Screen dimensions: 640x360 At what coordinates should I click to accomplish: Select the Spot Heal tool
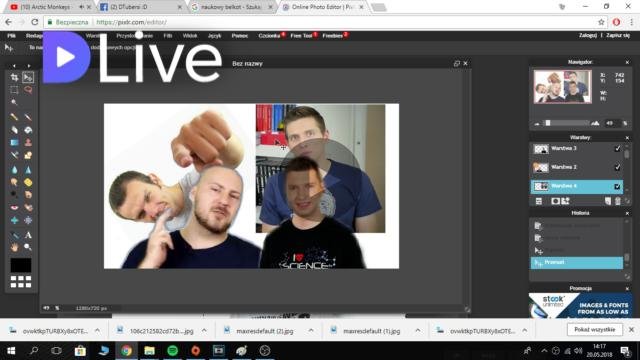[28, 207]
